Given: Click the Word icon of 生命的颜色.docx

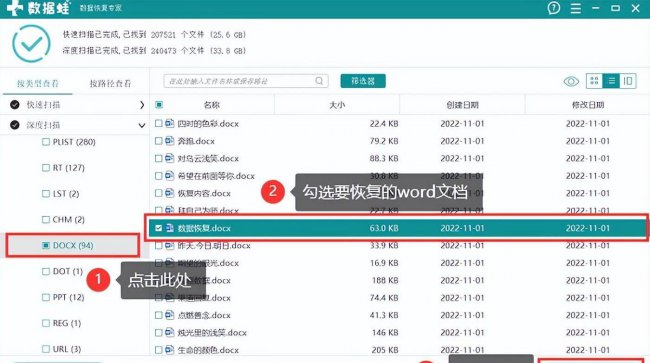Looking at the screenshot, I should (x=169, y=349).
